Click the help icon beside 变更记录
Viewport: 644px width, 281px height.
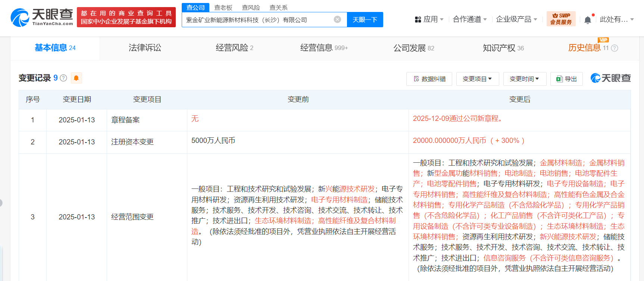63,78
